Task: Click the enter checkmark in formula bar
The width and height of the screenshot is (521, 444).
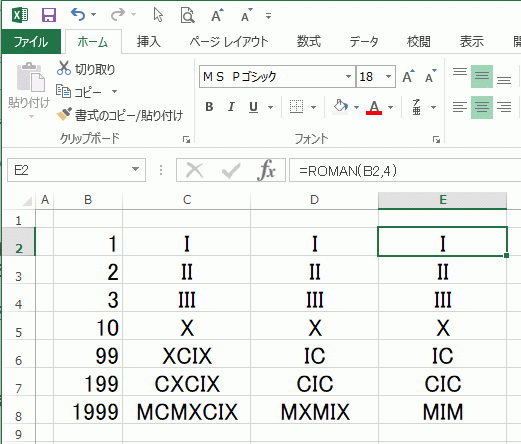Action: pos(231,171)
